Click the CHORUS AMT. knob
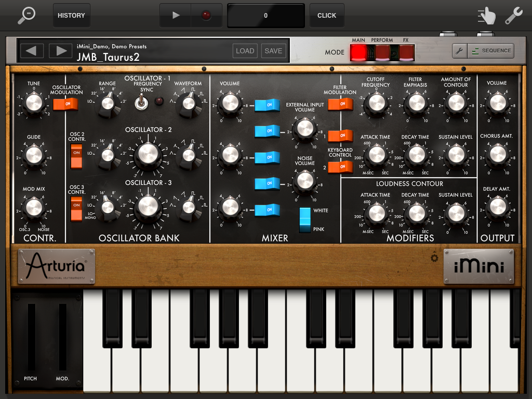Viewport: 532px width, 399px height. tap(498, 155)
